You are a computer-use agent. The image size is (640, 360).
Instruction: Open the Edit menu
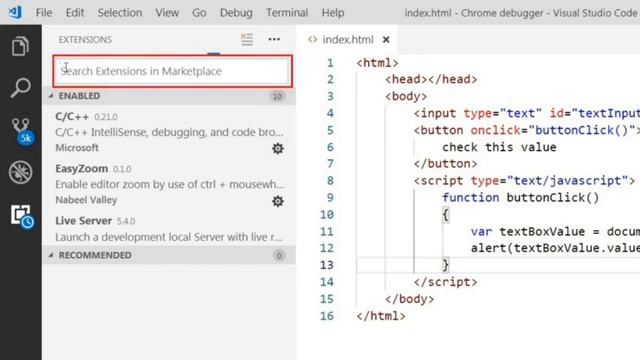(75, 13)
